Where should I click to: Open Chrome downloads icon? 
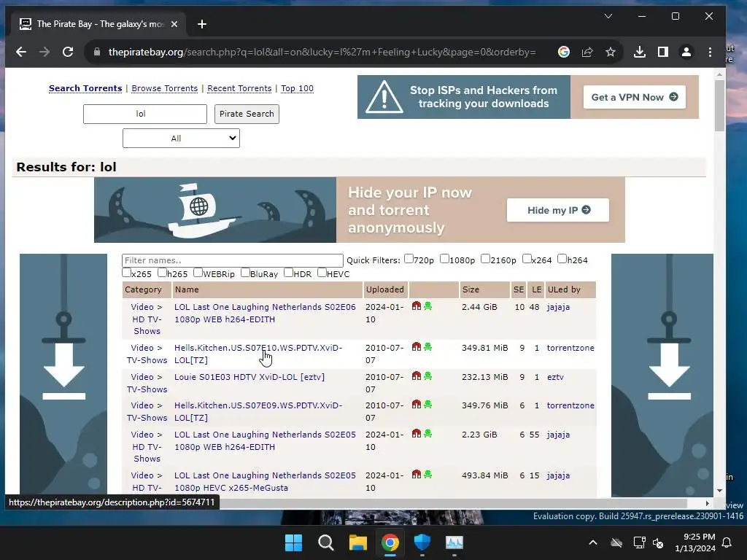click(639, 52)
